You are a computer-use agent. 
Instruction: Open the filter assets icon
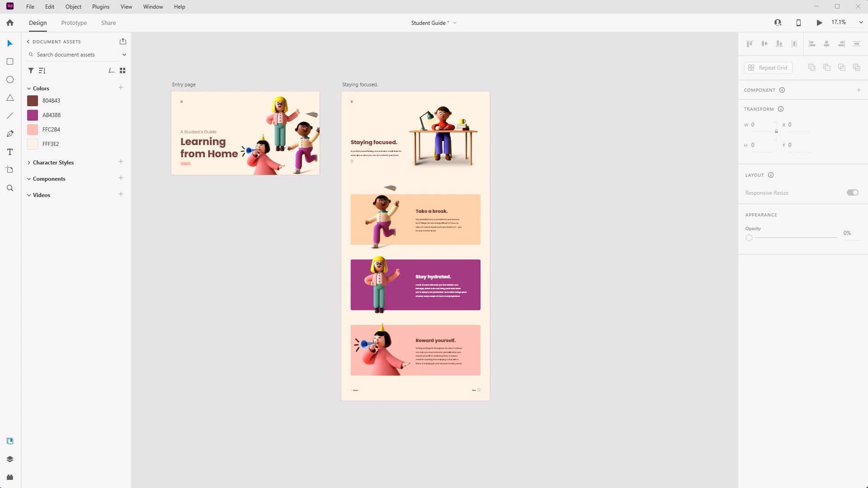[x=31, y=70]
